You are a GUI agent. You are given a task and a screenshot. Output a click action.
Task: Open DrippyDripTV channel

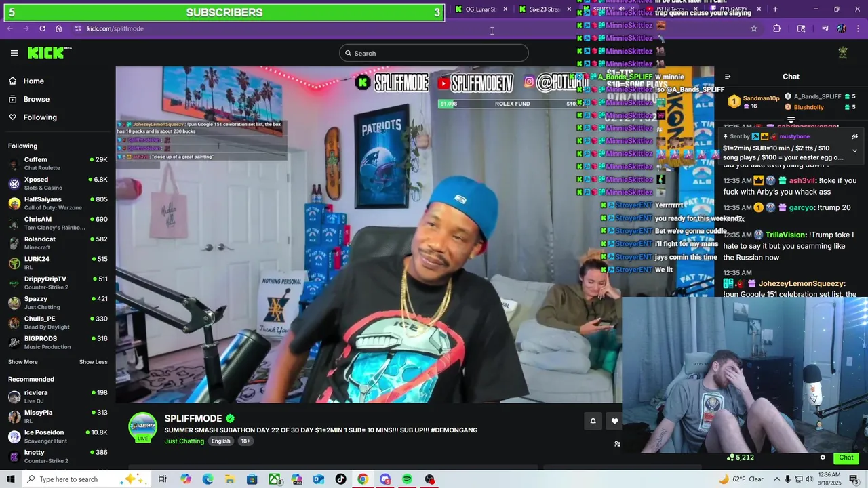(58, 283)
